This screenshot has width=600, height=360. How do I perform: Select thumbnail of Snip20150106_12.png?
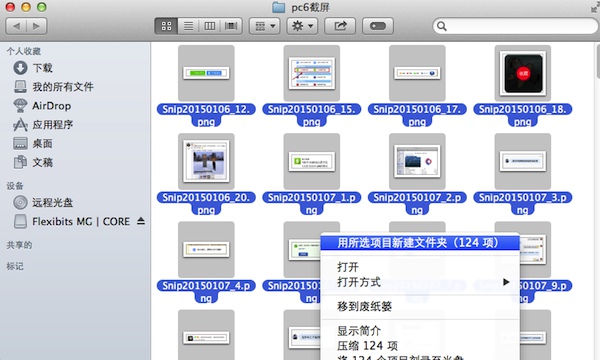pos(206,73)
